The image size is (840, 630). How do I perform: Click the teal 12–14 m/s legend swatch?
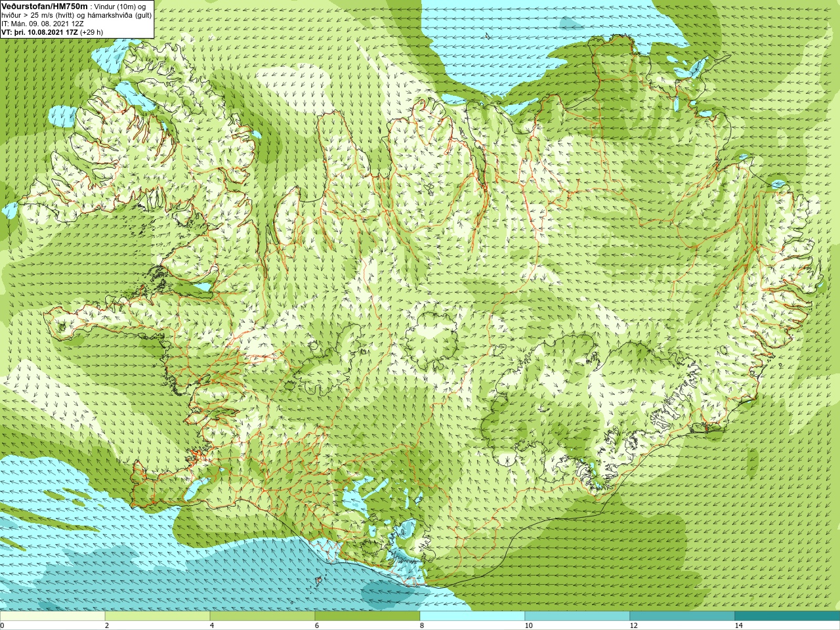[x=682, y=616]
